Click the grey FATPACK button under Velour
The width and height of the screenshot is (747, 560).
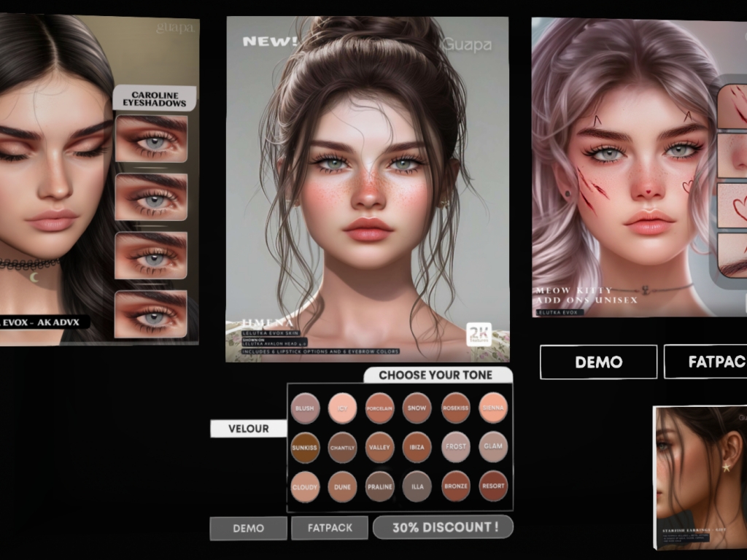[x=330, y=528]
